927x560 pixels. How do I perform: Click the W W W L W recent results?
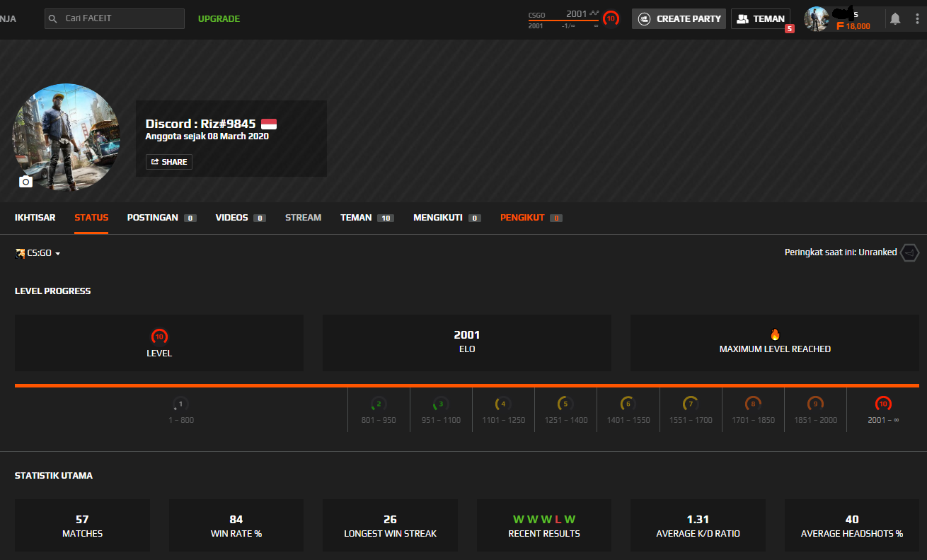pos(544,520)
